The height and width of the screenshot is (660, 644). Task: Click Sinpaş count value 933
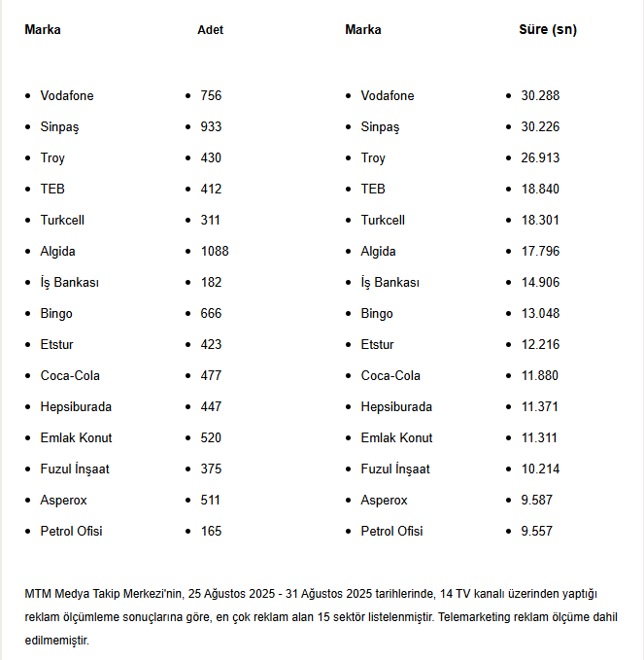point(211,126)
